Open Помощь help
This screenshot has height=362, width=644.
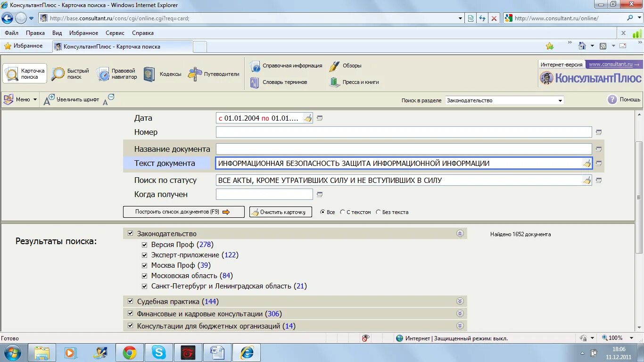(624, 99)
